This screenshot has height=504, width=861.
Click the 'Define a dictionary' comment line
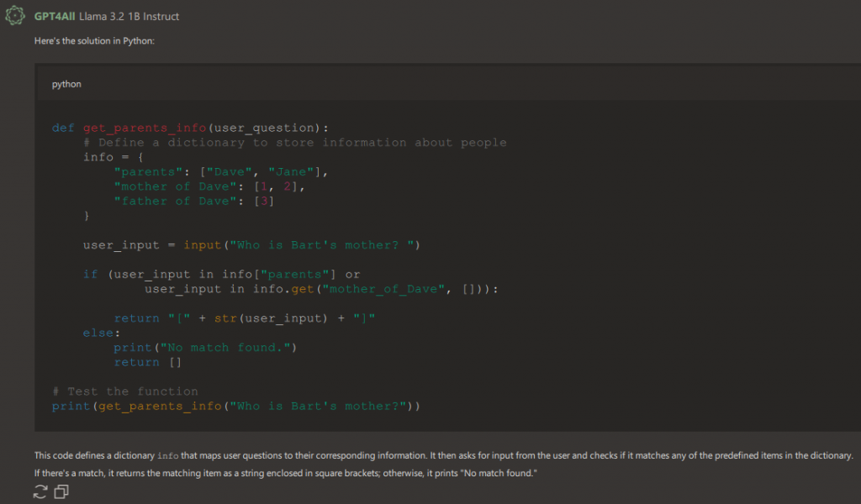point(301,143)
